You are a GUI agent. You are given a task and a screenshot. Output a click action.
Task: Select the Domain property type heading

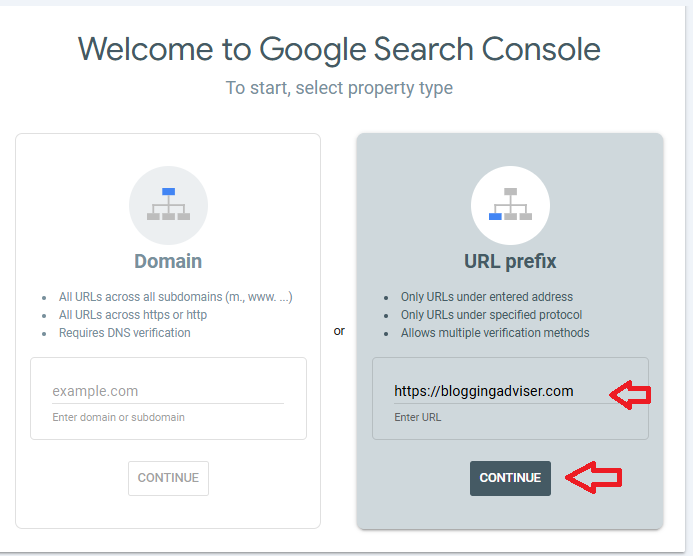168,261
